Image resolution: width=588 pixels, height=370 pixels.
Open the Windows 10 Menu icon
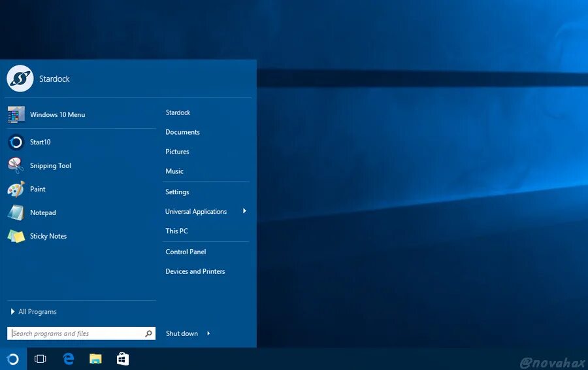click(x=16, y=114)
